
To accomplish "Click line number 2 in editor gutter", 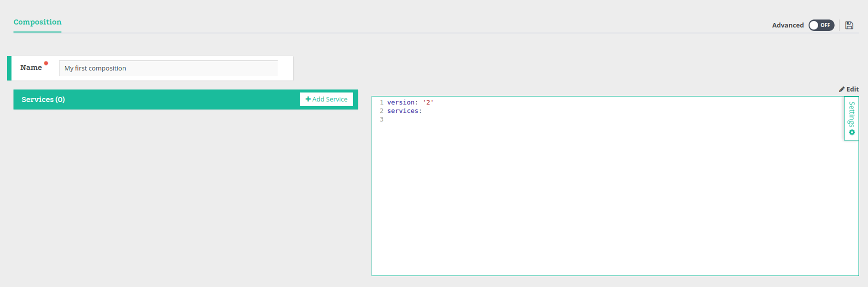I will [382, 111].
